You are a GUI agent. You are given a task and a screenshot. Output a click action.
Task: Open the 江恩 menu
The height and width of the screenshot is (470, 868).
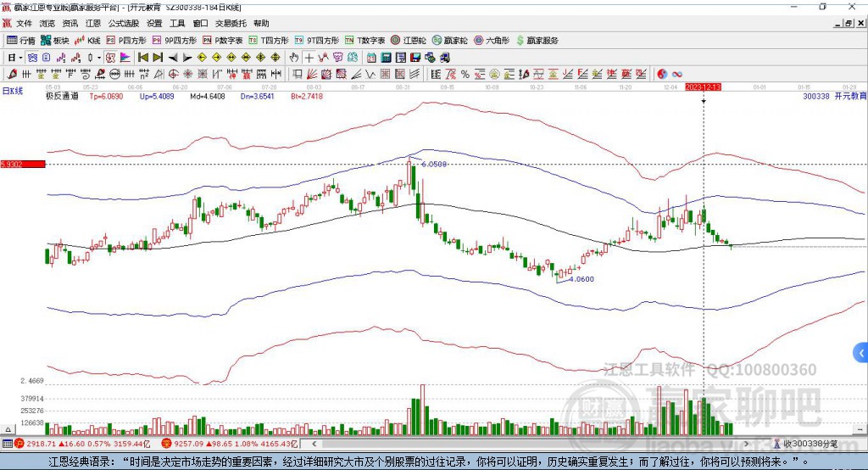click(x=93, y=23)
